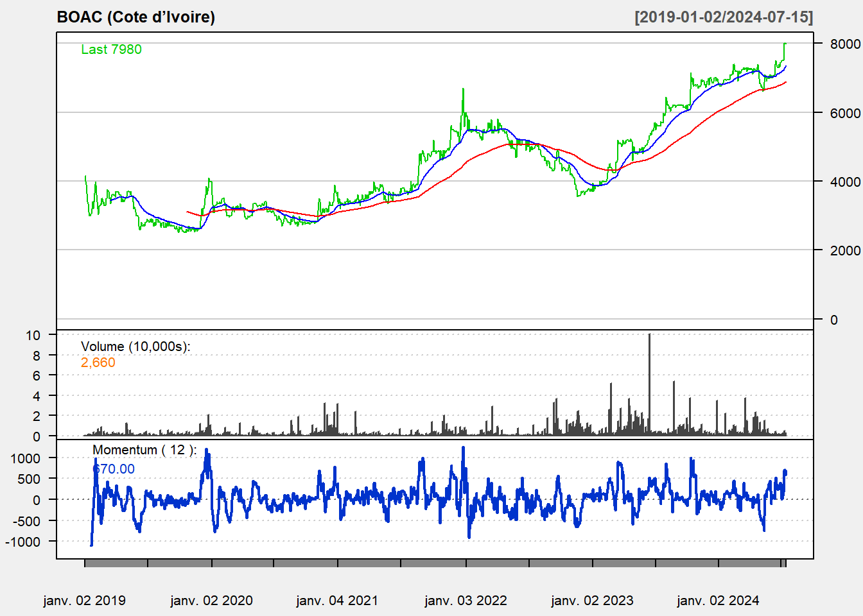Screen dimensions: 863x616
Task: Click the date range label 2019-01-02/2024-07-15
Action: click(x=724, y=17)
